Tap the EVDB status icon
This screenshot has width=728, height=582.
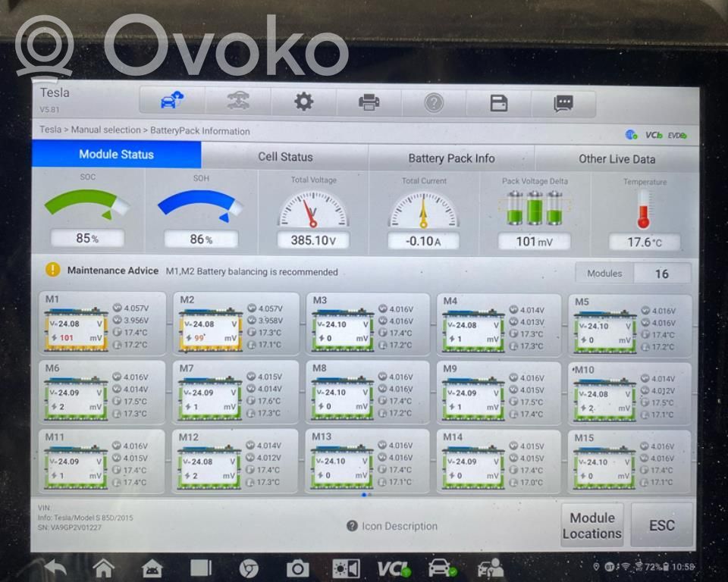point(677,136)
